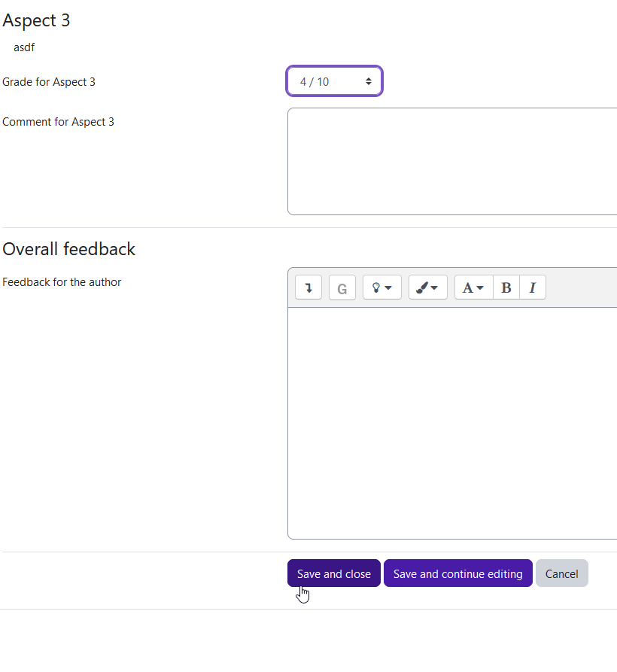Toggle italic formatting in feedback editor
This screenshot has height=672, width=617.
pyautogui.click(x=533, y=287)
